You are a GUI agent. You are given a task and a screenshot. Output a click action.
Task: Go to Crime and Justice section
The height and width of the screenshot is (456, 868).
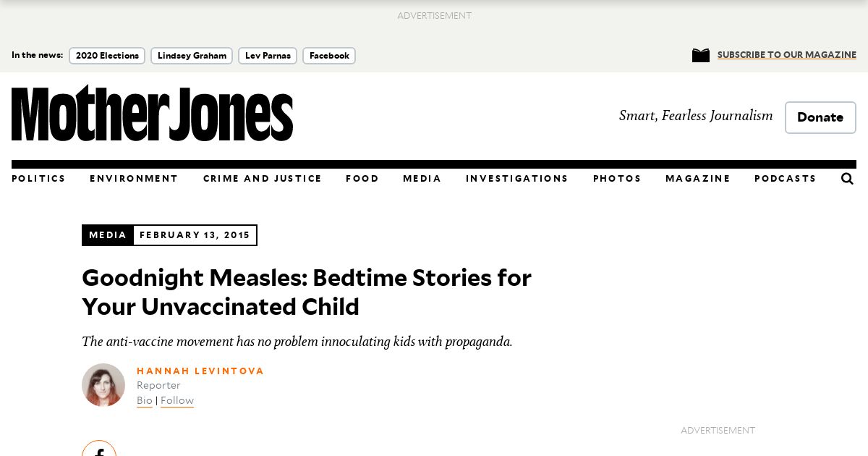262,179
